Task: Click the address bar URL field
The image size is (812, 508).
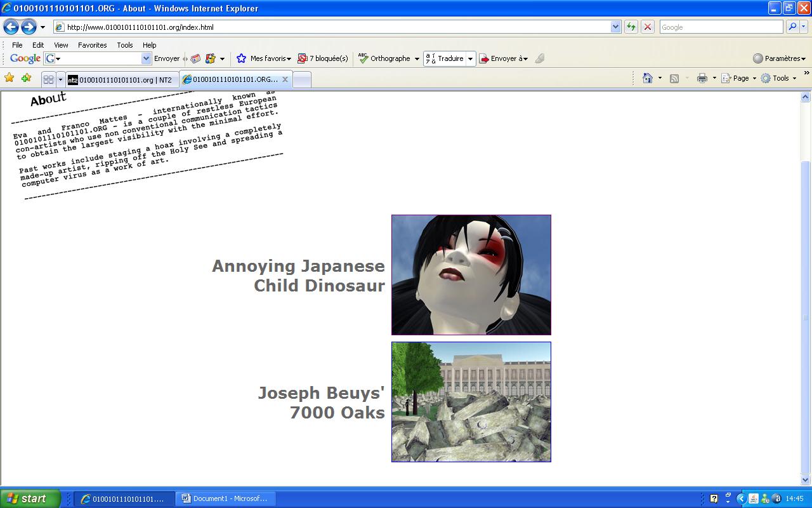Action: point(331,27)
